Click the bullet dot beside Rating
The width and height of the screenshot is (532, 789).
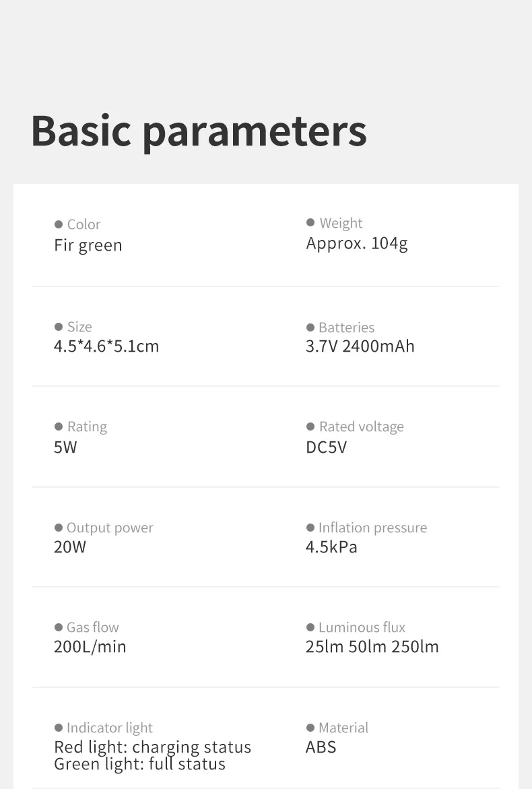(59, 427)
